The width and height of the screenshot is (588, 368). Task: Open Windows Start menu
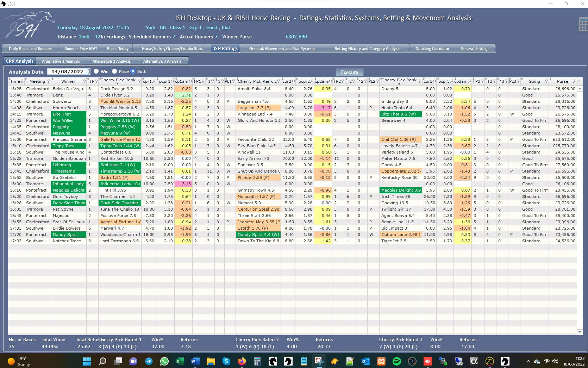[x=87, y=361]
